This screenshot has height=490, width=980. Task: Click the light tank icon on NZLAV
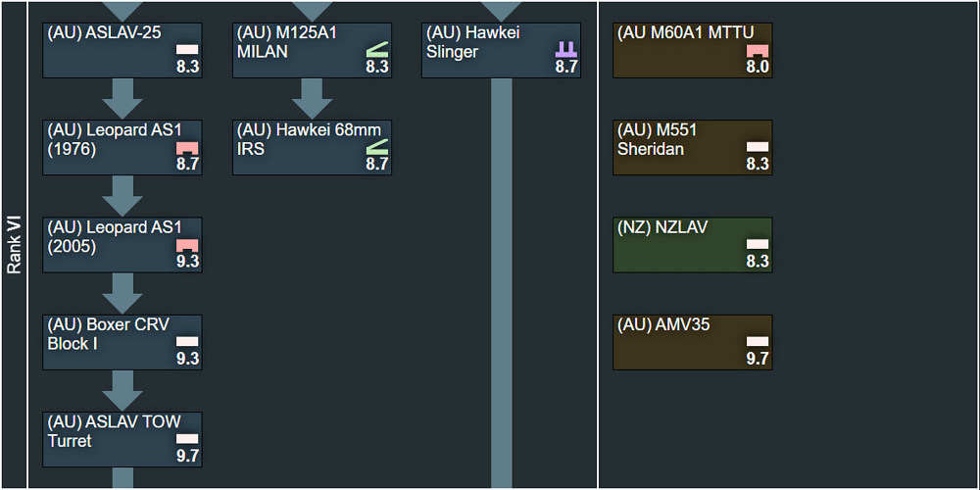(758, 244)
